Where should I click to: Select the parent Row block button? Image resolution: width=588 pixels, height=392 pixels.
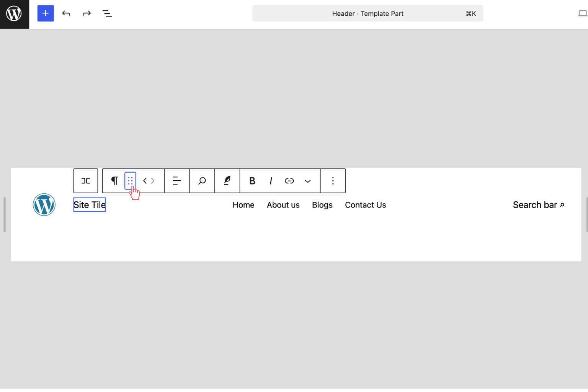[86, 181]
